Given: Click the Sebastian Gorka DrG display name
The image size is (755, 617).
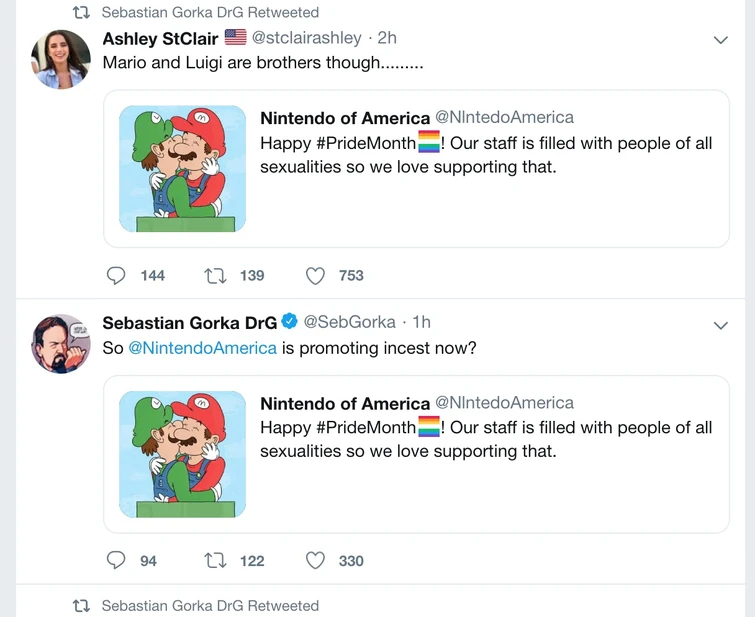Looking at the screenshot, I should [x=190, y=322].
